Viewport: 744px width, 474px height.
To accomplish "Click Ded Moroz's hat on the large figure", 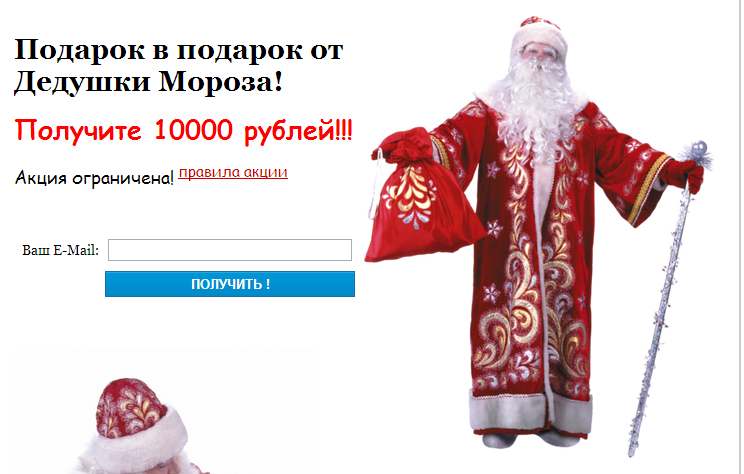I will click(x=539, y=34).
